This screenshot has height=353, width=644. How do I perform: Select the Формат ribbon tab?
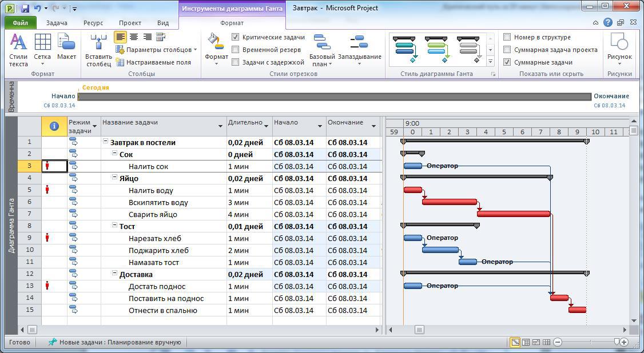coord(232,23)
